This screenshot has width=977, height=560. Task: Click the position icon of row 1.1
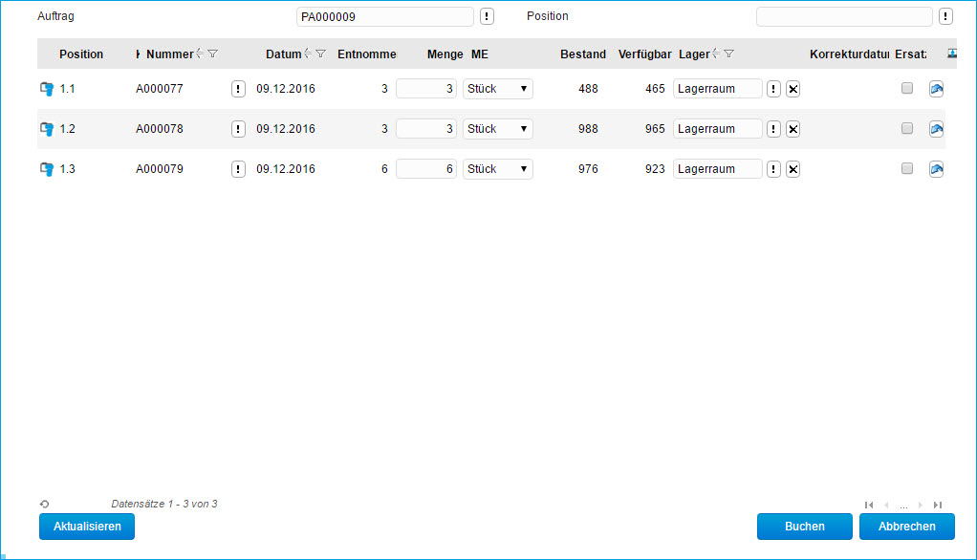pos(47,89)
